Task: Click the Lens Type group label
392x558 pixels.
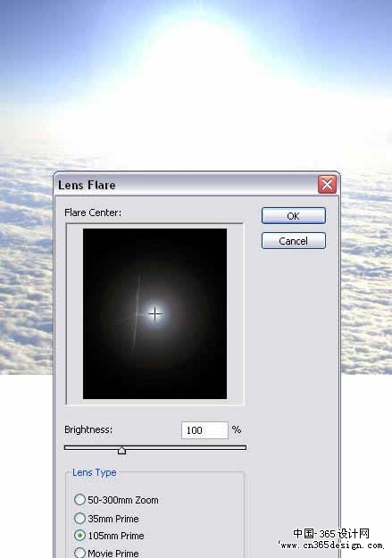Action: point(95,472)
